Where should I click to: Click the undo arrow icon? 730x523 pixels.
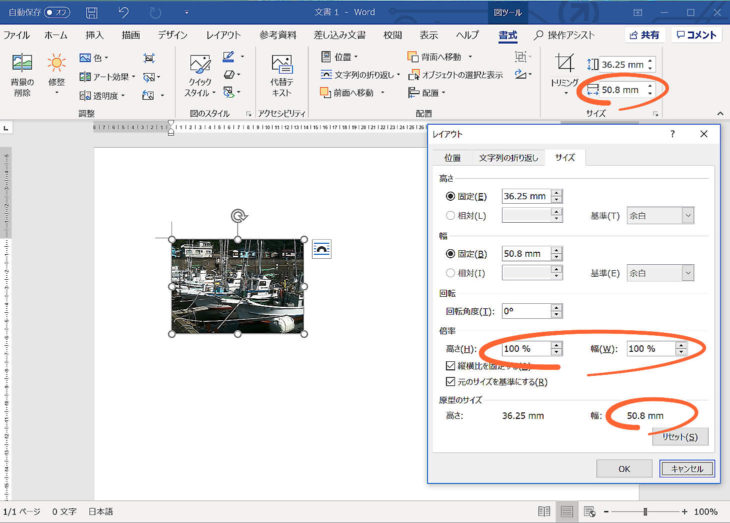(124, 13)
